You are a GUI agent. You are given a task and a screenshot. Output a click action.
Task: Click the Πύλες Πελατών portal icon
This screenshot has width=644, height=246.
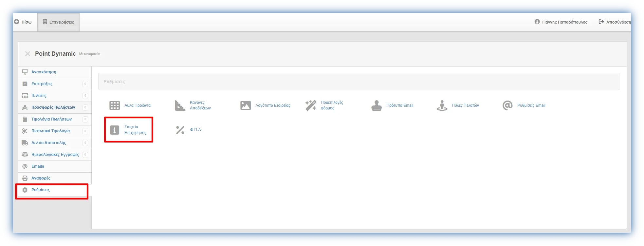pos(442,105)
